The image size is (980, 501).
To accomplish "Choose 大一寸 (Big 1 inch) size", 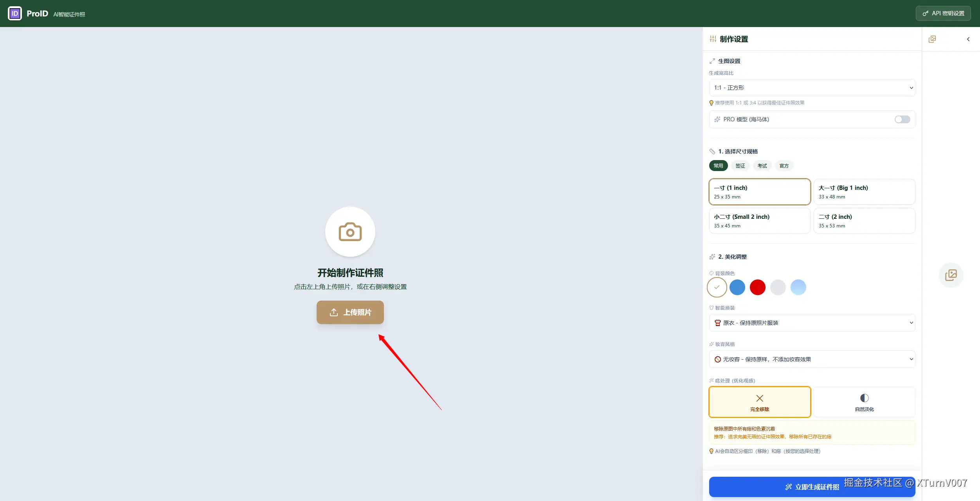I will tap(864, 192).
